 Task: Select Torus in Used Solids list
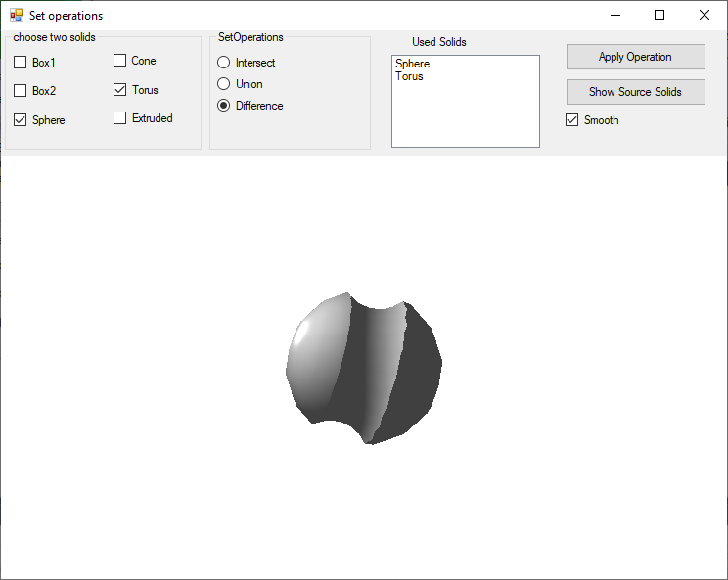point(409,76)
